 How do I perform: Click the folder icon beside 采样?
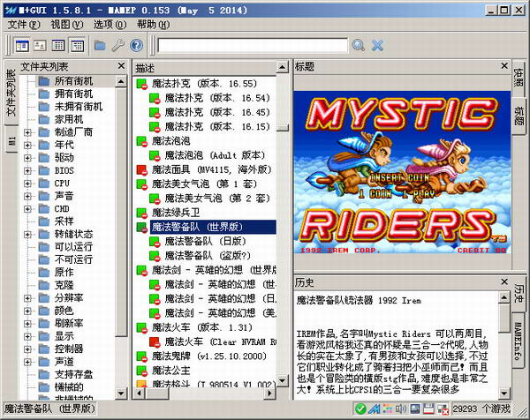click(x=44, y=221)
